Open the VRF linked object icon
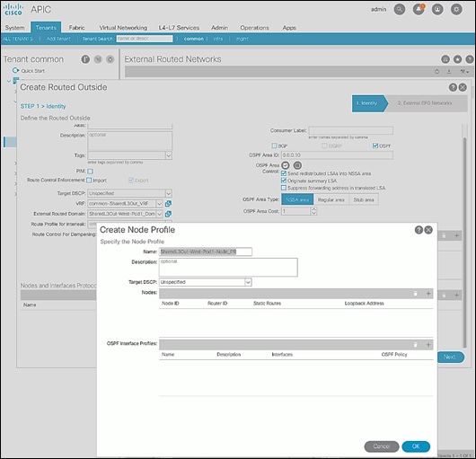This screenshot has width=476, height=459. coord(168,204)
